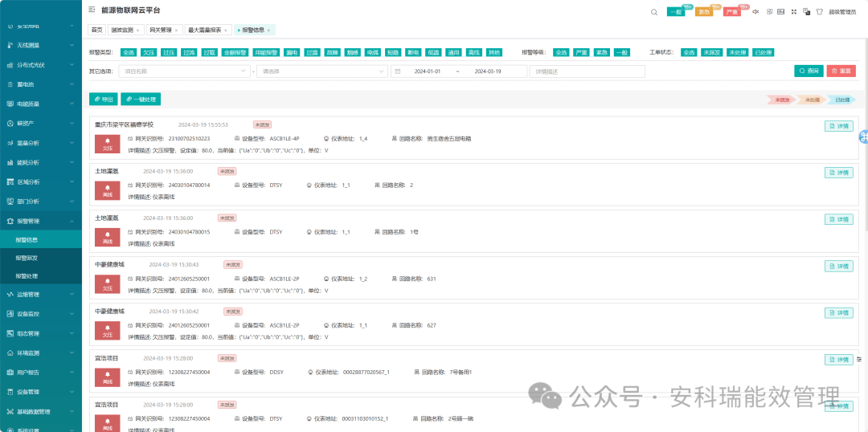Toggle the 过载 alarm type filter

[x=209, y=52]
